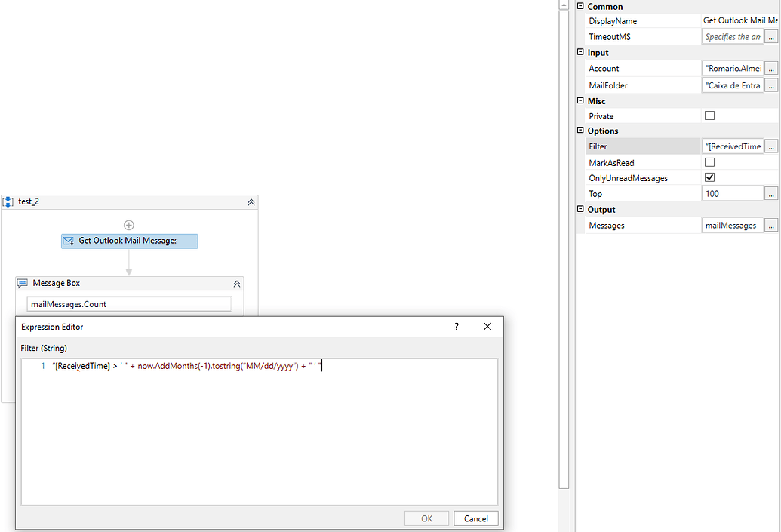The image size is (781, 532).
Task: Collapse the Misc properties section
Action: (580, 100)
